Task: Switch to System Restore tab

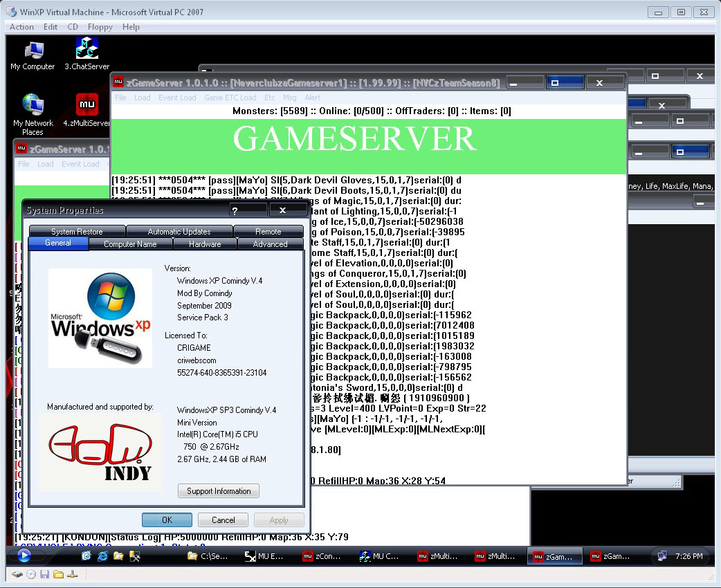Action: coord(77,231)
